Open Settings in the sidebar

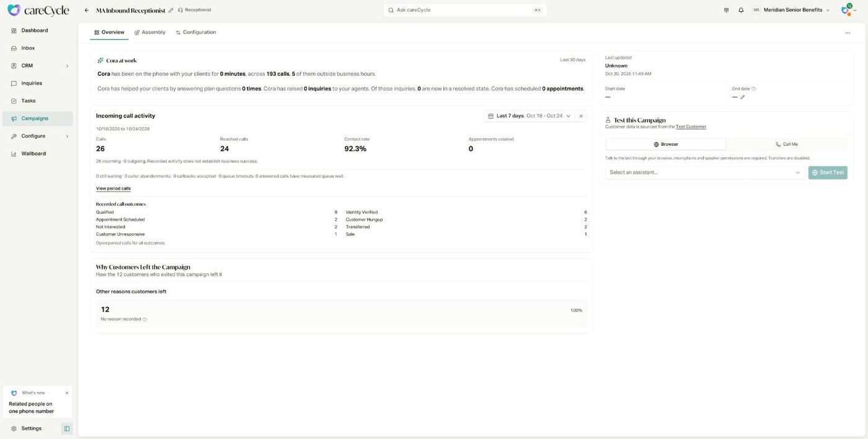click(31, 428)
